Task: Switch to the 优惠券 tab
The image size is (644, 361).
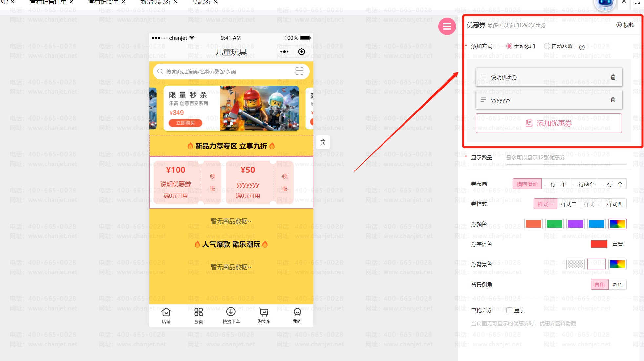Action: pos(202,2)
